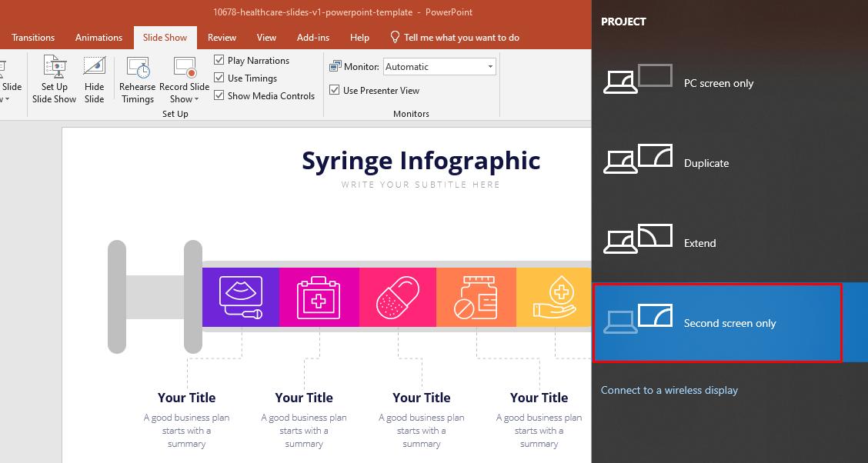Open the Monitor Automatic dropdown
Image resolution: width=868 pixels, height=463 pixels.
coord(490,66)
